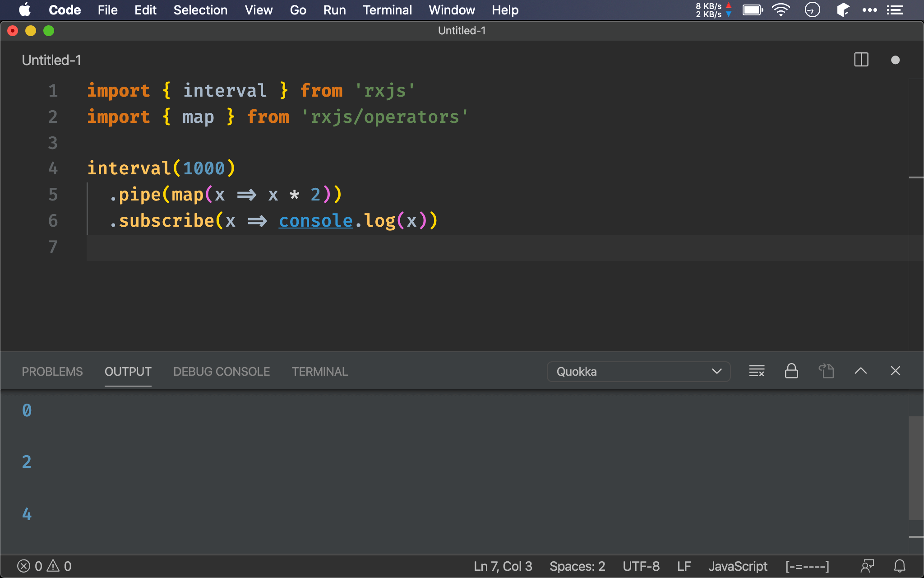This screenshot has width=924, height=578.
Task: Click the Ln 7, Col 3 cursor position
Action: [503, 566]
